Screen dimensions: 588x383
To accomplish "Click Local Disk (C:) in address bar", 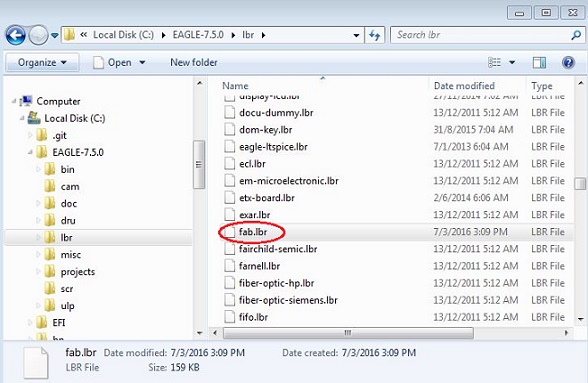I will pyautogui.click(x=123, y=35).
